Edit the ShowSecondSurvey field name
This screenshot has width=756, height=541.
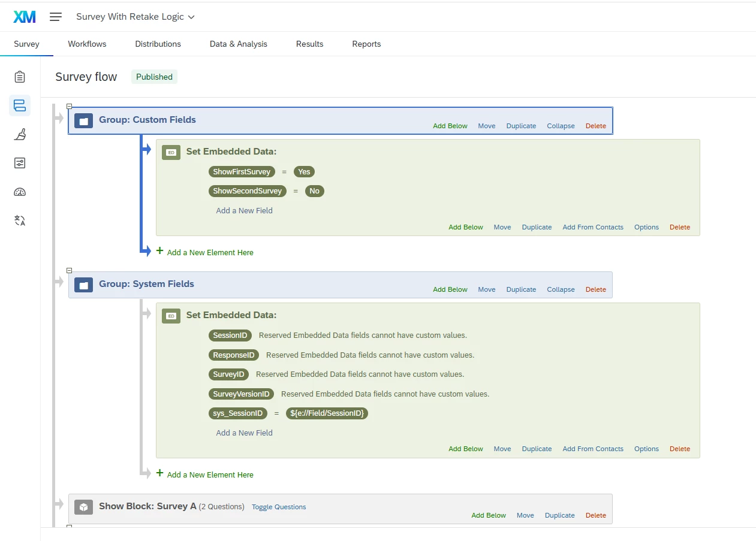click(x=248, y=191)
